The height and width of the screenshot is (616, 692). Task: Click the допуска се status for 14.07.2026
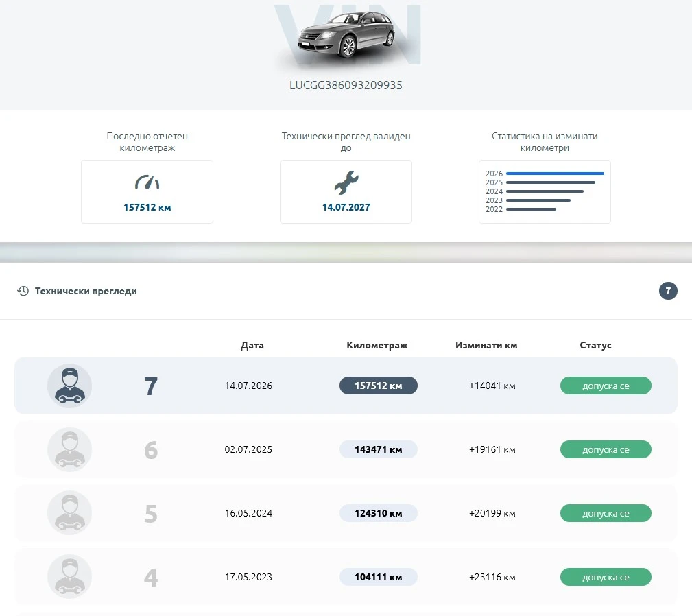tap(606, 386)
